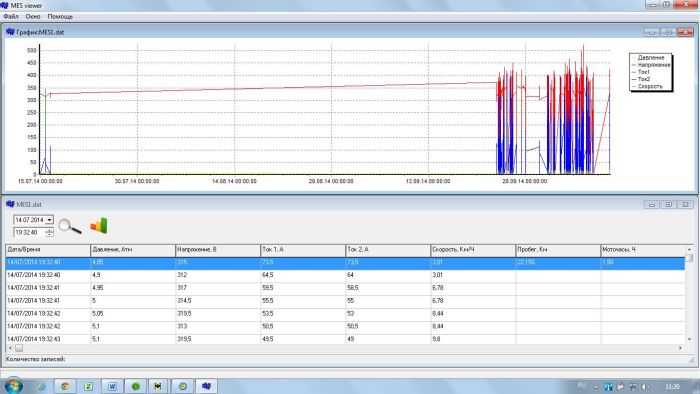Click the table vertical scrollbar thumb

pyautogui.click(x=689, y=258)
